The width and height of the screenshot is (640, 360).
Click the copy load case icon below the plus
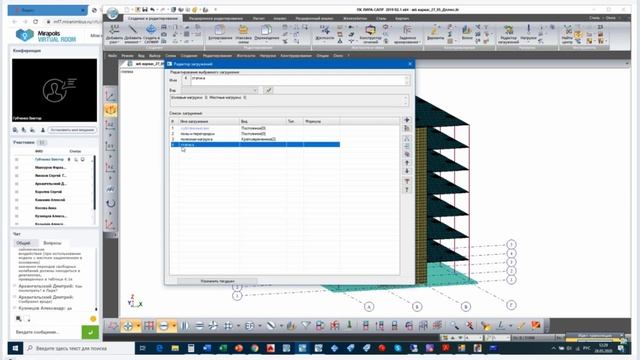[407, 129]
